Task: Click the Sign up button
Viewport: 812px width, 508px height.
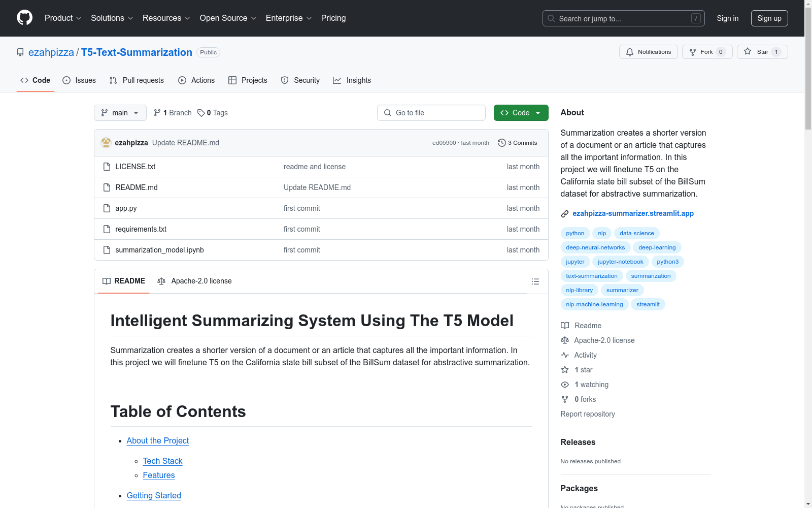Action: (x=769, y=18)
